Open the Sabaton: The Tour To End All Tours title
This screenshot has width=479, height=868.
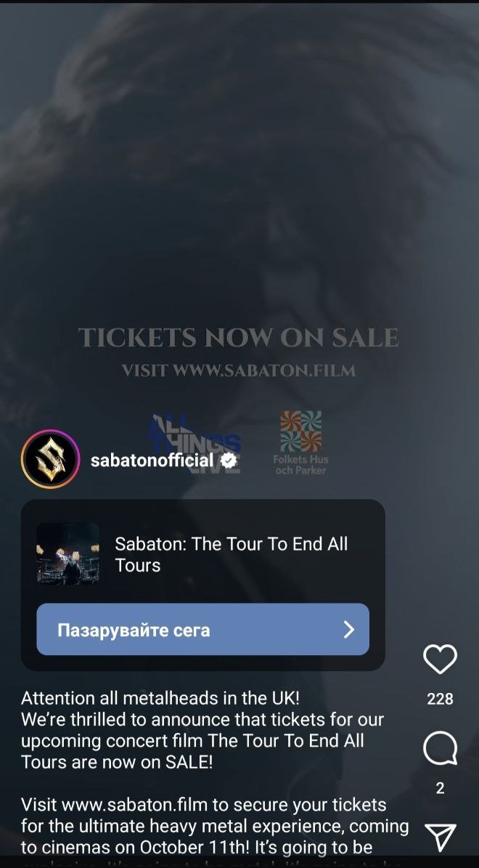click(232, 554)
